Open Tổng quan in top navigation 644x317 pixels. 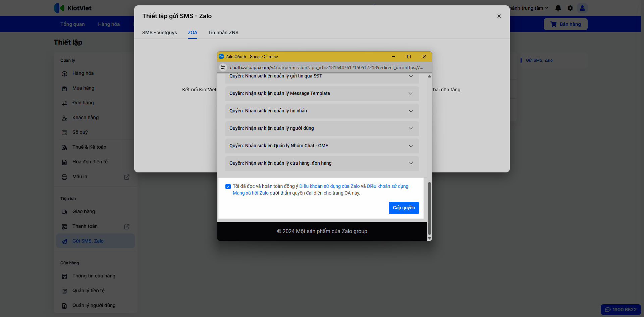pos(72,24)
